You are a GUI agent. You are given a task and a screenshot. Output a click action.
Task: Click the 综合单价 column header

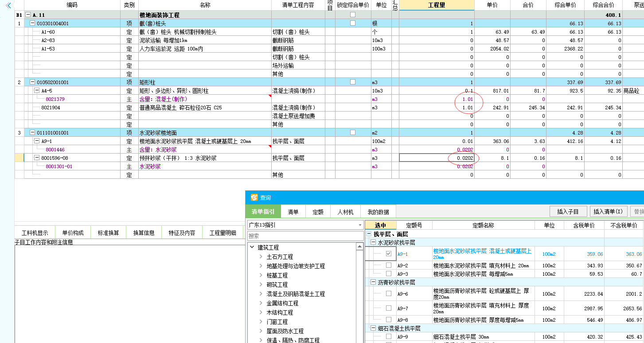click(565, 5)
